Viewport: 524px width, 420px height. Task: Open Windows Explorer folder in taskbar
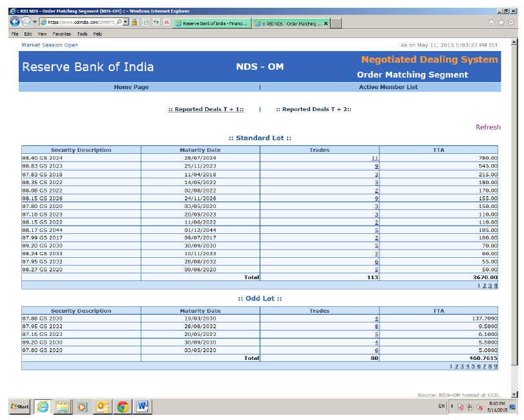[63, 406]
